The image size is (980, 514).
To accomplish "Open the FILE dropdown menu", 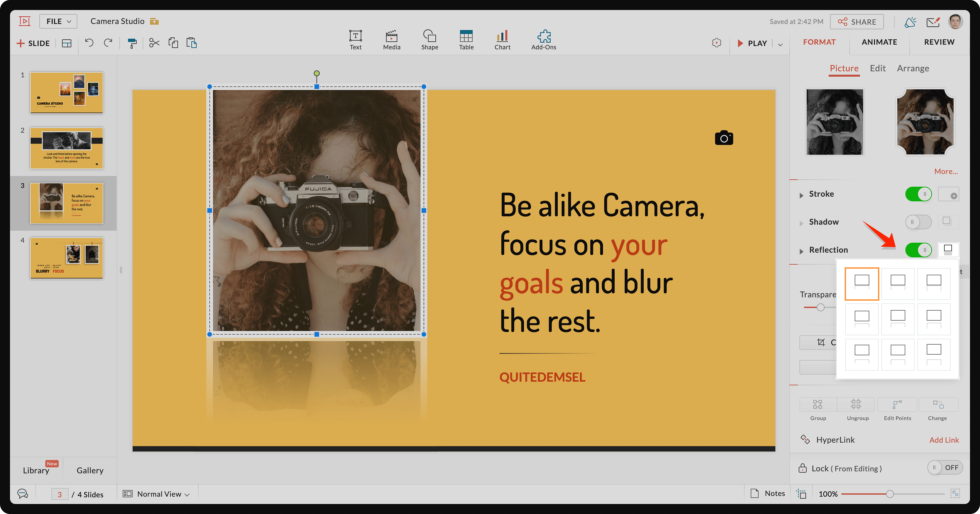I will click(58, 21).
